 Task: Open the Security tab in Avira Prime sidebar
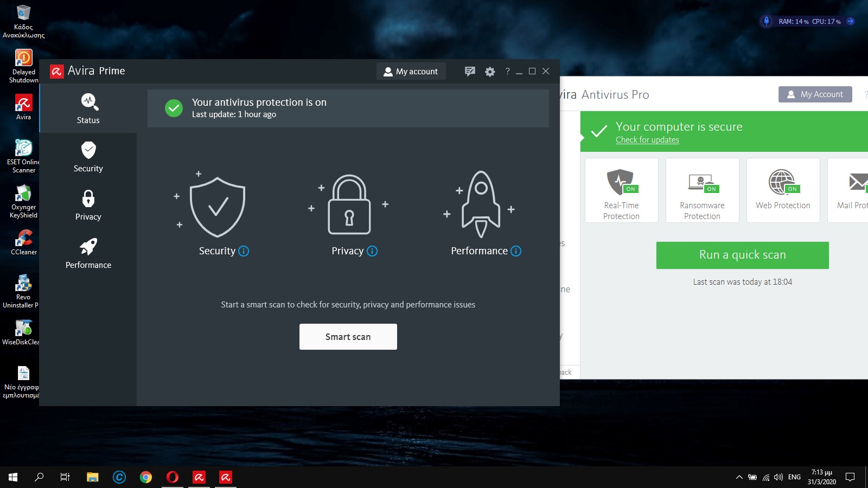(88, 157)
